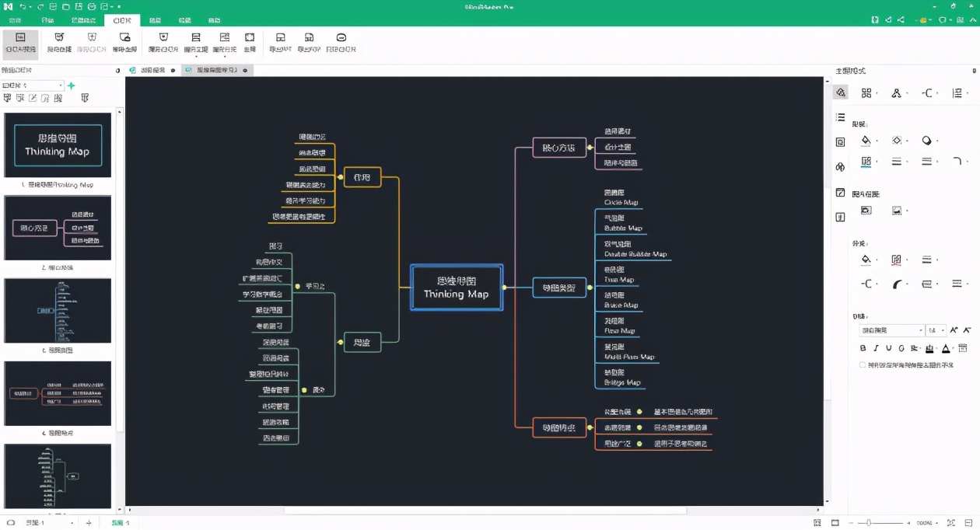Click the Fullscreen icon in the ribbon
The width and height of the screenshot is (980, 530).
click(250, 42)
